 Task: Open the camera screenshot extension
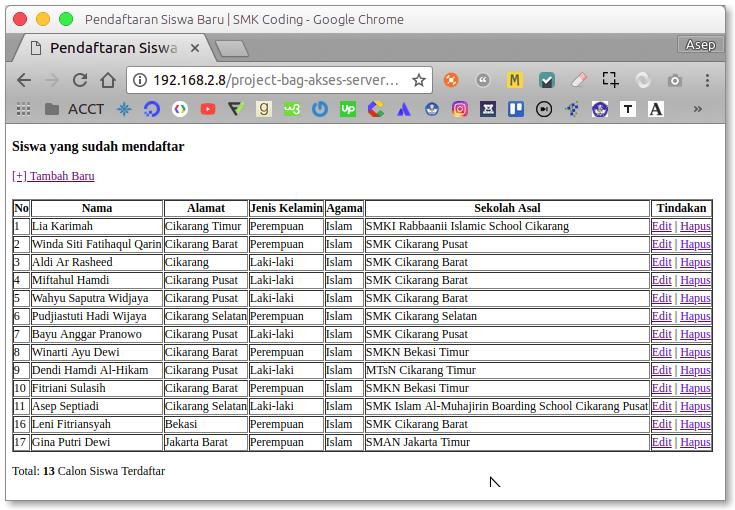[675, 80]
